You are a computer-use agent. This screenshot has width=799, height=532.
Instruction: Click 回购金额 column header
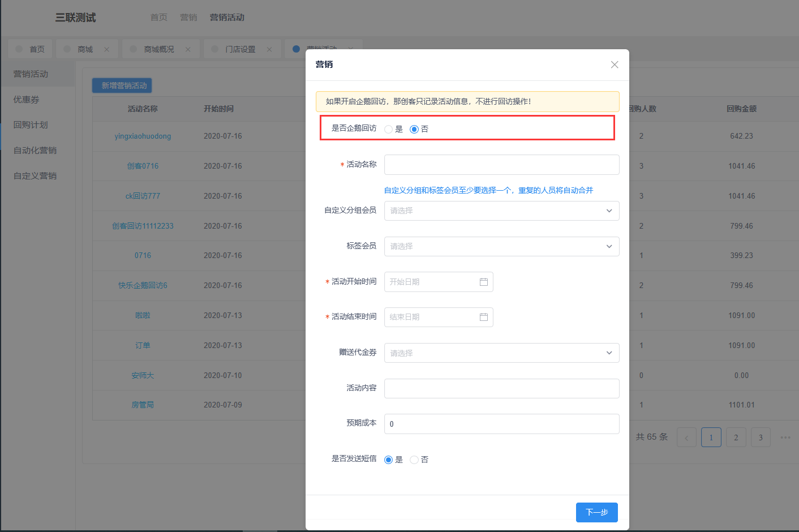coord(741,109)
